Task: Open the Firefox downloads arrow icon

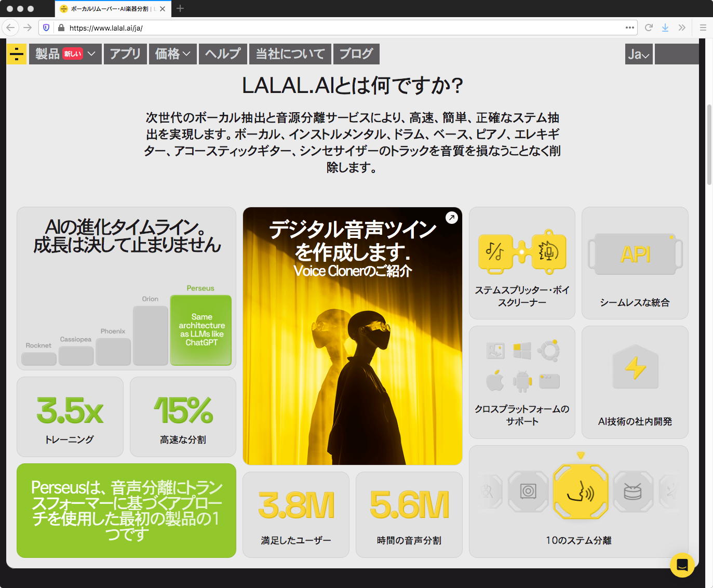Action: 665,28
